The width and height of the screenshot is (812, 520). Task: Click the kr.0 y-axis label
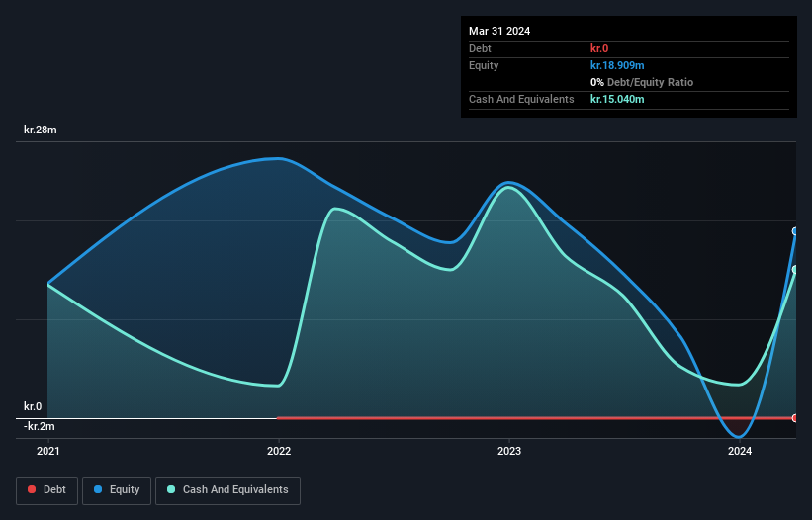[x=32, y=406]
